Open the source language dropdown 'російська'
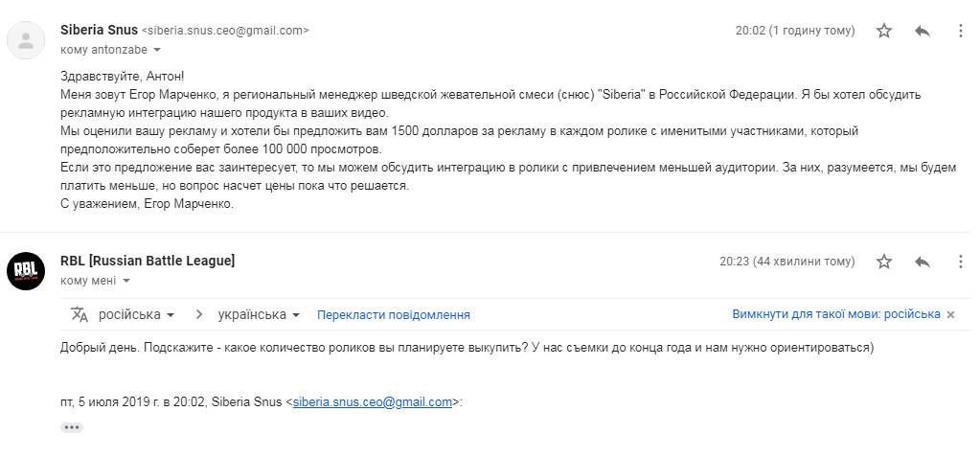 coord(136,314)
